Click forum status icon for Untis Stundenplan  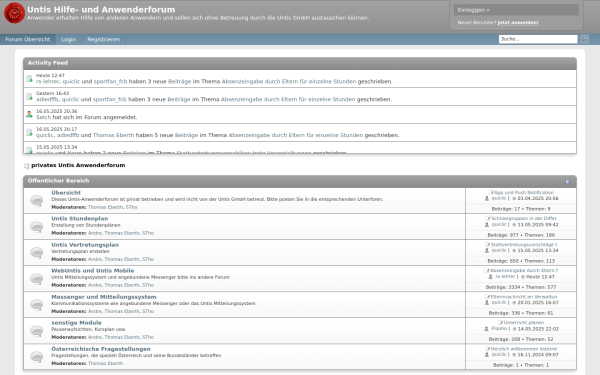tap(37, 227)
